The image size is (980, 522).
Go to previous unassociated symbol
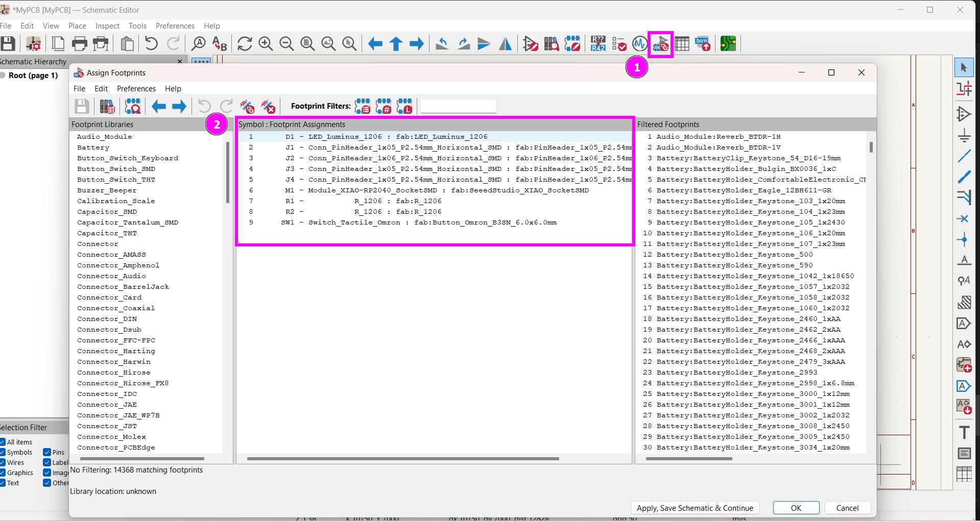159,106
